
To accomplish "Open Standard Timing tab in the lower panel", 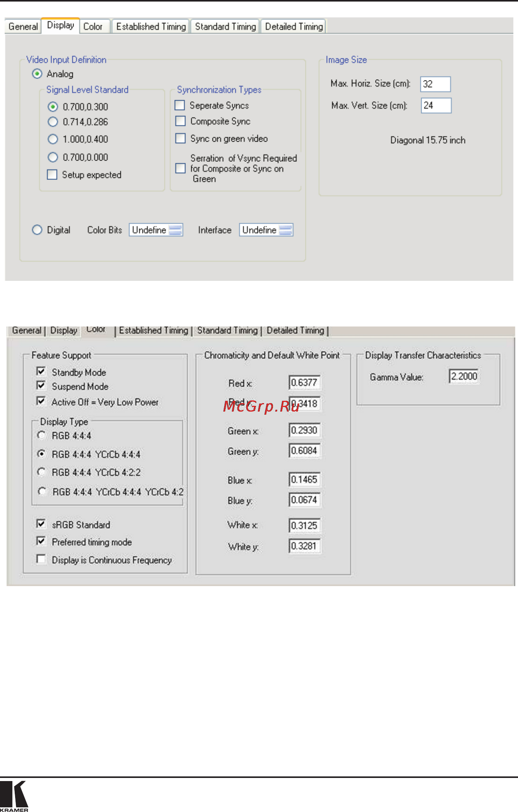I will (x=227, y=330).
